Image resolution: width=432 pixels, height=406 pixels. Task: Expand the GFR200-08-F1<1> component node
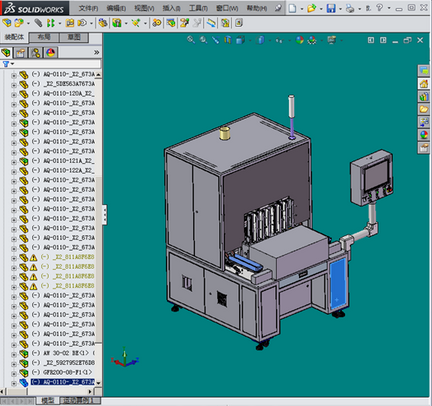pos(14,374)
